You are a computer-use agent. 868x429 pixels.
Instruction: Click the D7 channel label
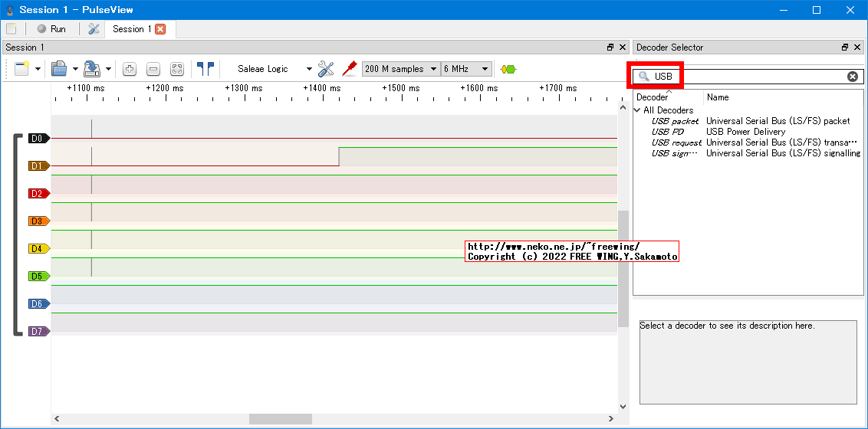pos(39,331)
